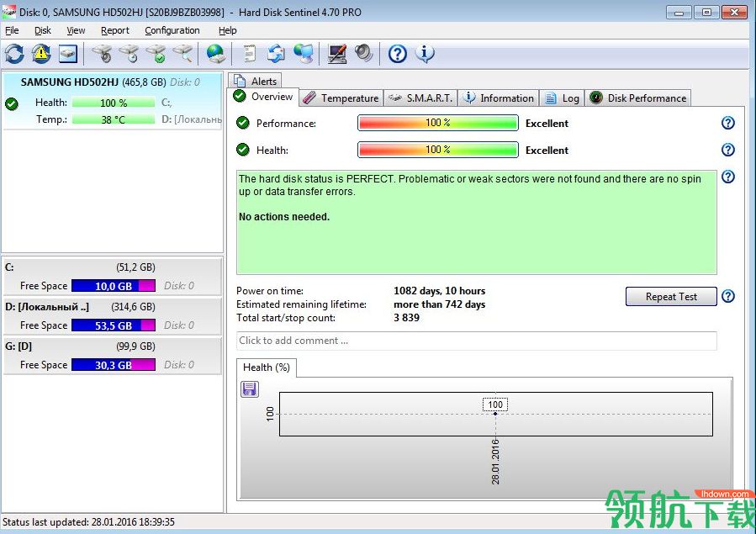Image resolution: width=756 pixels, height=534 pixels.
Task: Open the File menu
Action: (x=12, y=30)
